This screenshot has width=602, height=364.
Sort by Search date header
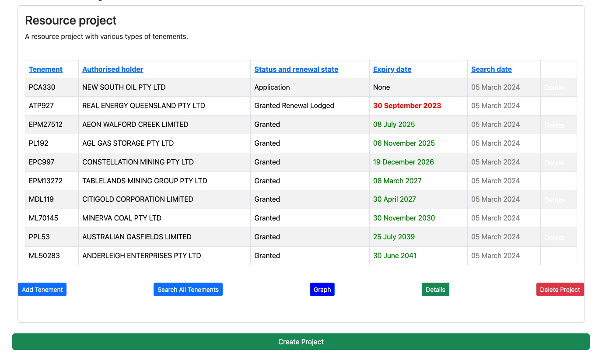point(491,69)
